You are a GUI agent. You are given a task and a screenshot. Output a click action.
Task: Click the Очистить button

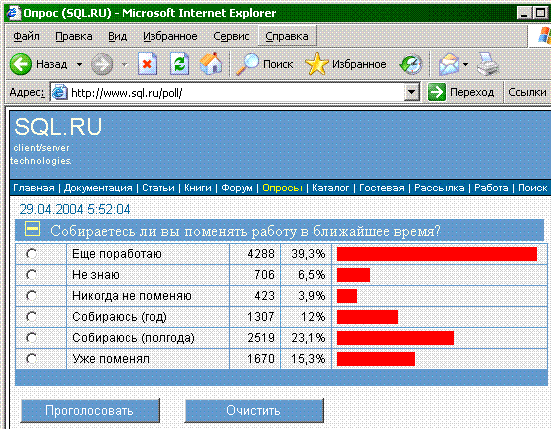254,410
